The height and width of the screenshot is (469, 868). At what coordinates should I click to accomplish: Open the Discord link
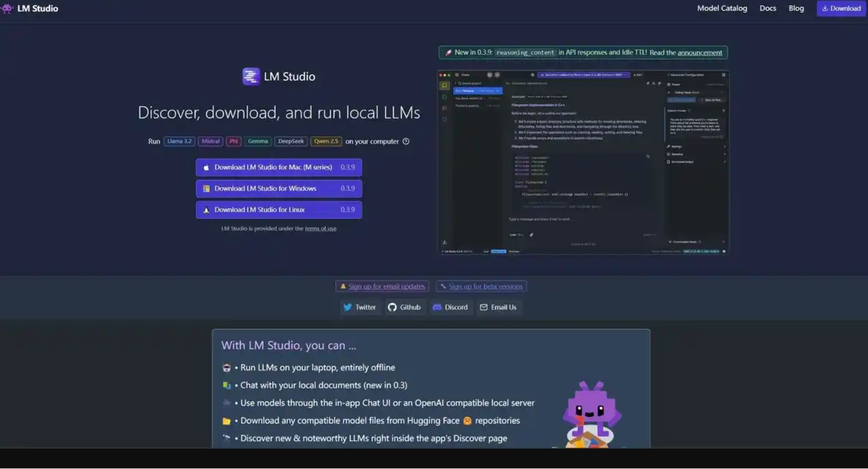pos(451,308)
